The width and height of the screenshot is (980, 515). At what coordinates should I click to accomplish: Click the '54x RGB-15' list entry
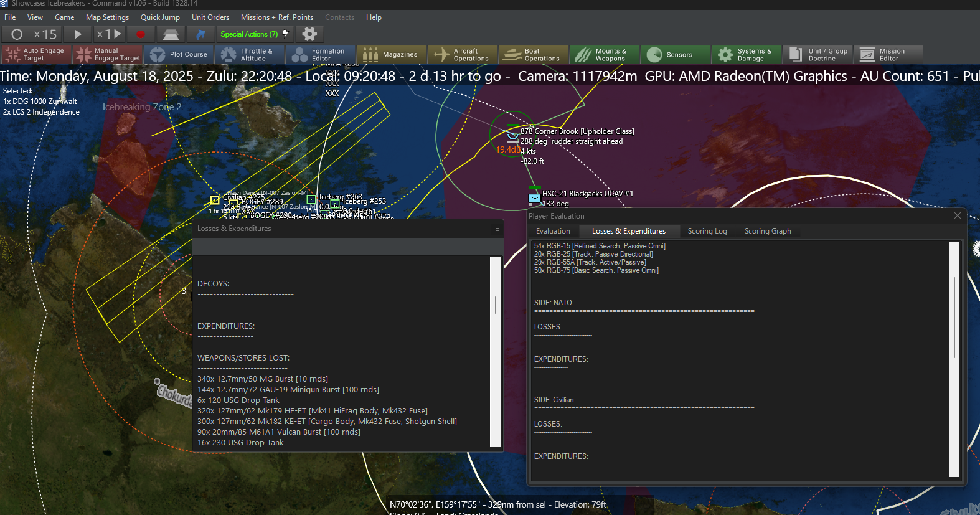600,246
